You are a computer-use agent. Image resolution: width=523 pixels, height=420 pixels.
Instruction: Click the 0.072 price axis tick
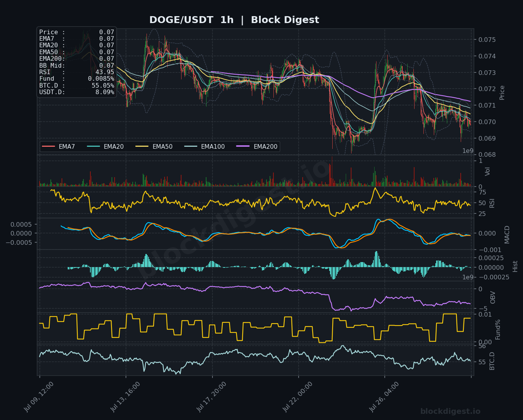(x=487, y=89)
